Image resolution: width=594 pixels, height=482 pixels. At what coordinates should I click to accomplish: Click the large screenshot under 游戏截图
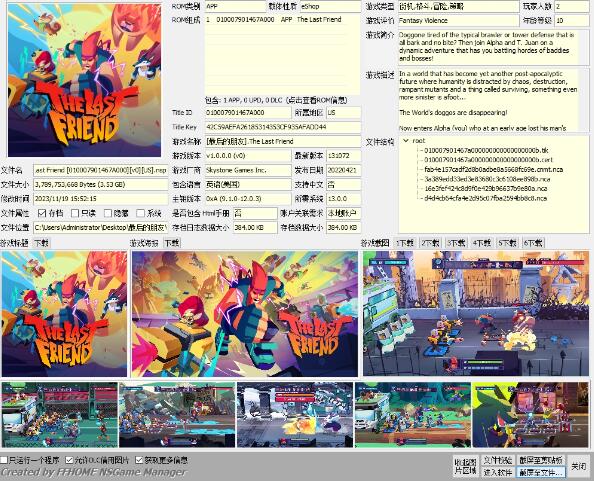point(476,313)
